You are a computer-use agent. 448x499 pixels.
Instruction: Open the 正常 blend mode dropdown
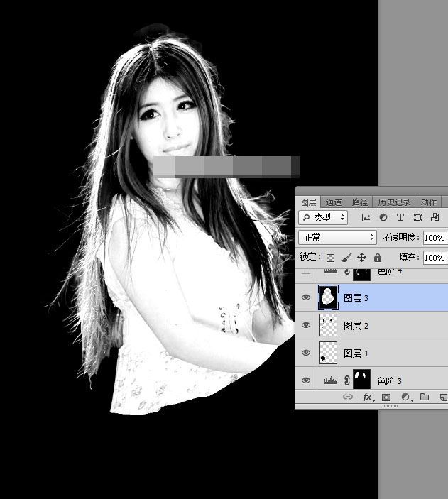338,237
